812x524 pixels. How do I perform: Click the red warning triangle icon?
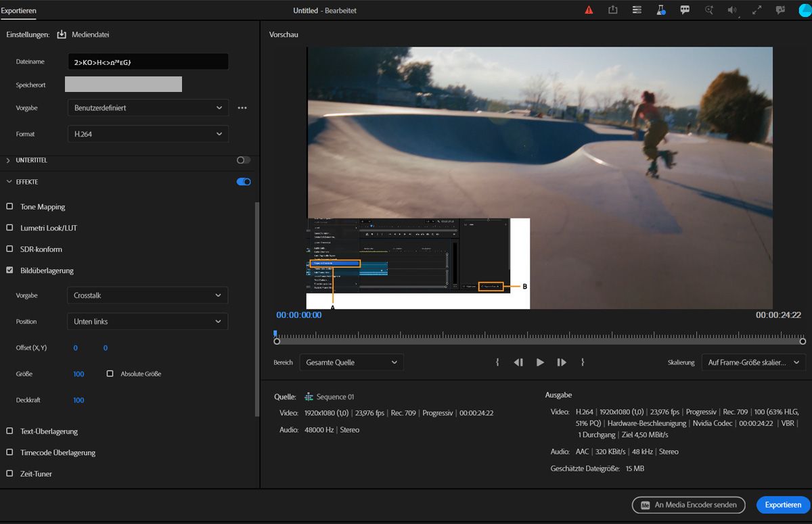pos(589,10)
